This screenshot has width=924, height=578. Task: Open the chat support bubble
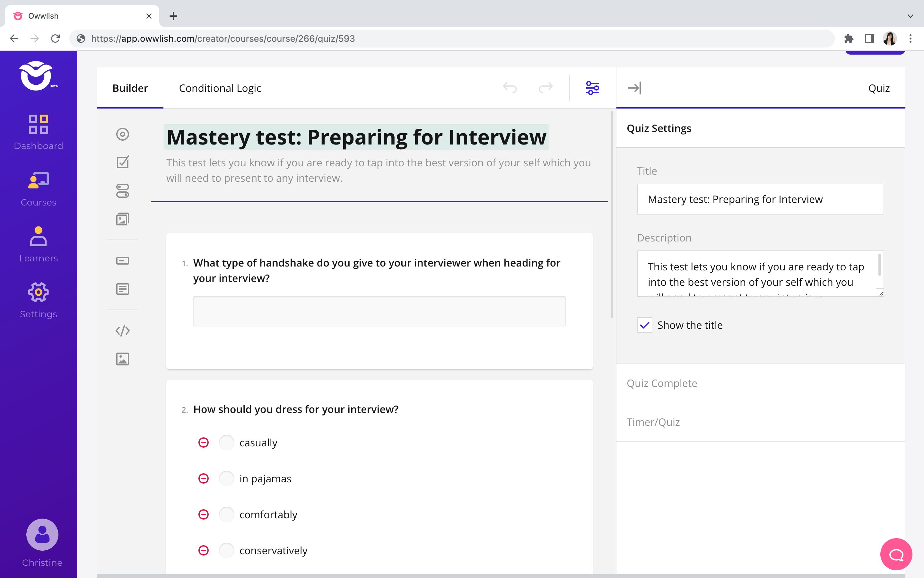tap(896, 554)
